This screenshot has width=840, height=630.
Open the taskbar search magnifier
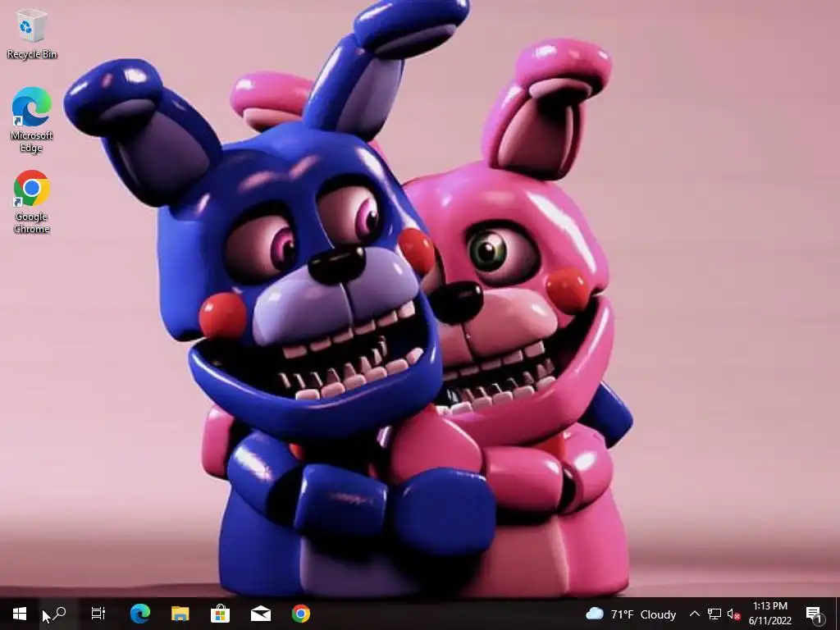pos(59,614)
